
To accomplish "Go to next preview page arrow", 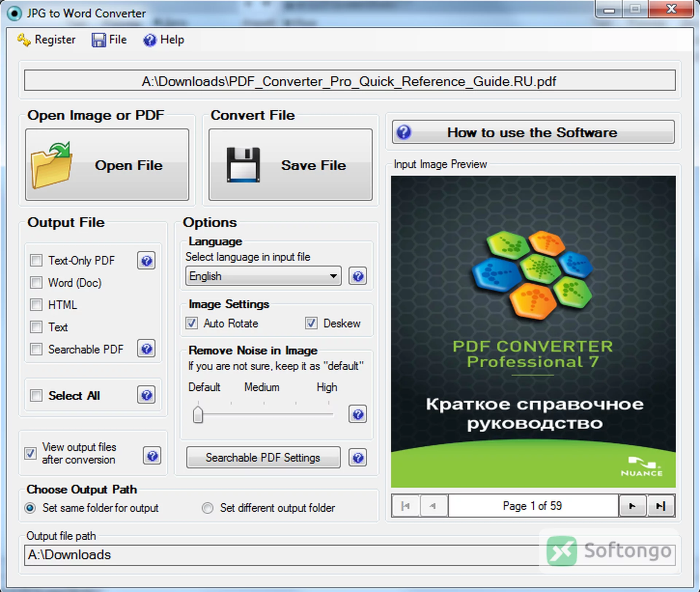I will pyautogui.click(x=632, y=506).
